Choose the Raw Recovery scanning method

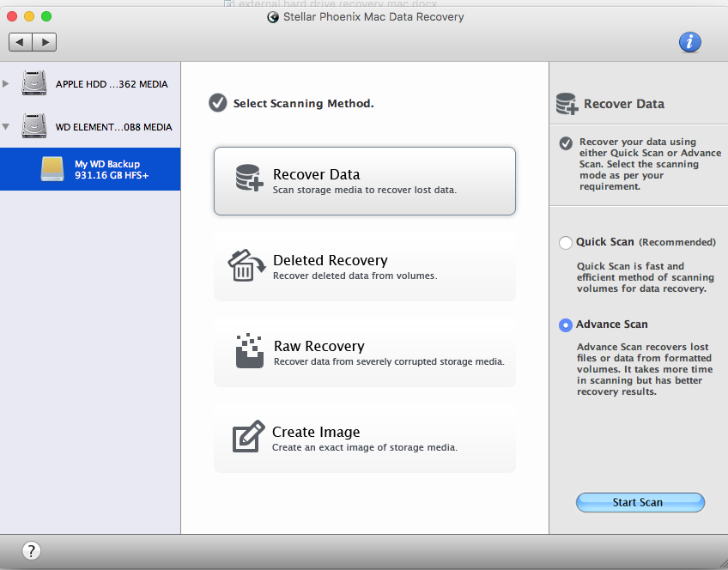(364, 352)
